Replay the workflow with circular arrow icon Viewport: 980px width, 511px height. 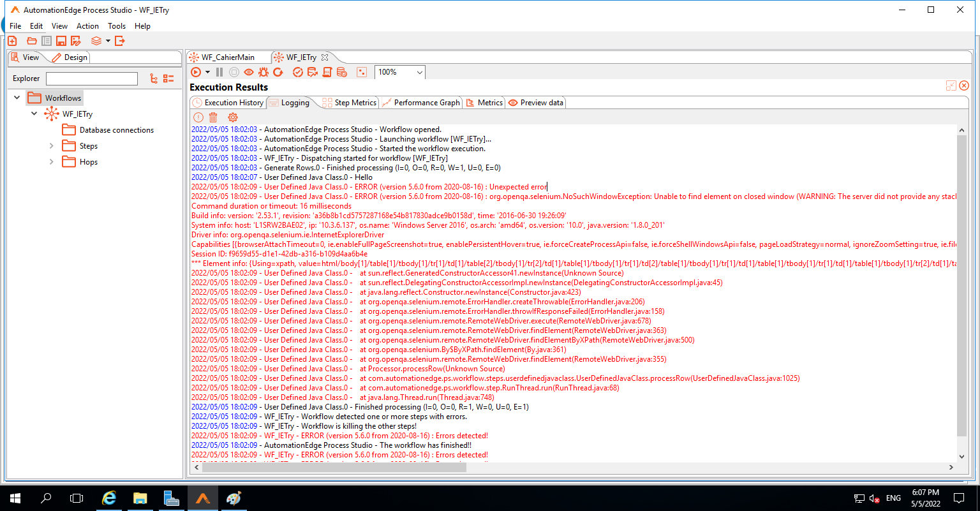pos(279,72)
